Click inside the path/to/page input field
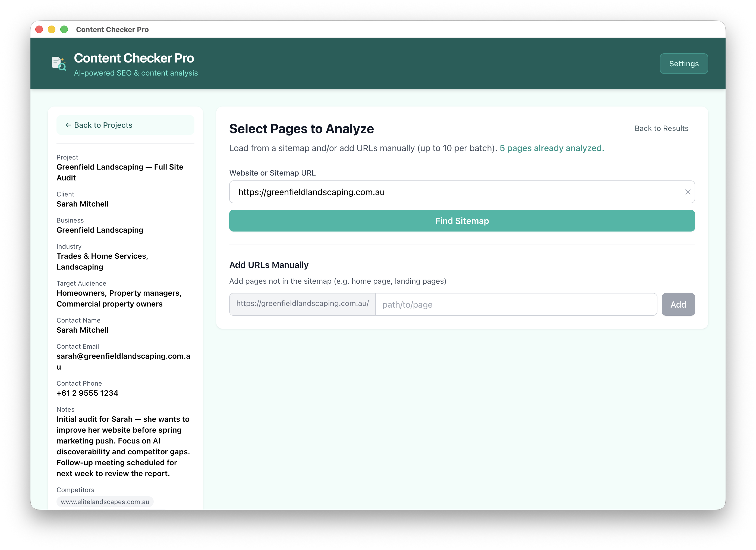This screenshot has height=550, width=756. click(x=515, y=304)
